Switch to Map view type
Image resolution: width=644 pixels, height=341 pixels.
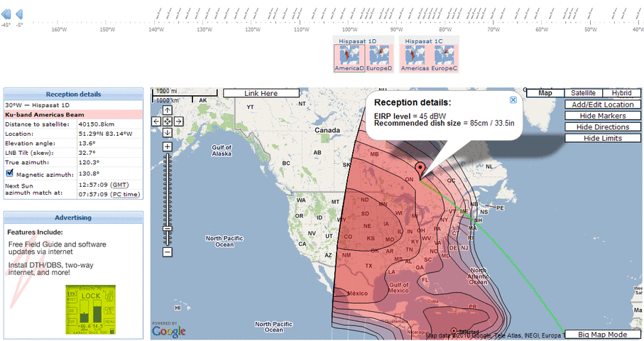[545, 93]
